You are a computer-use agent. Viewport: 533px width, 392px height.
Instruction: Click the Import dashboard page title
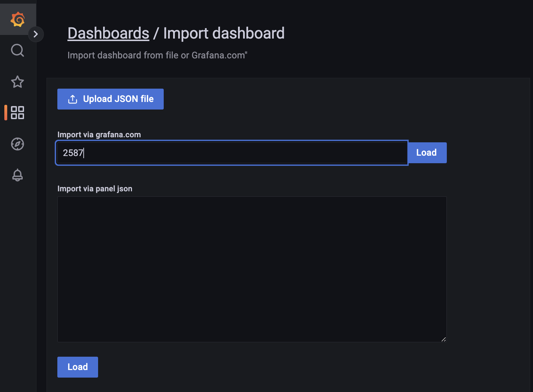point(224,34)
